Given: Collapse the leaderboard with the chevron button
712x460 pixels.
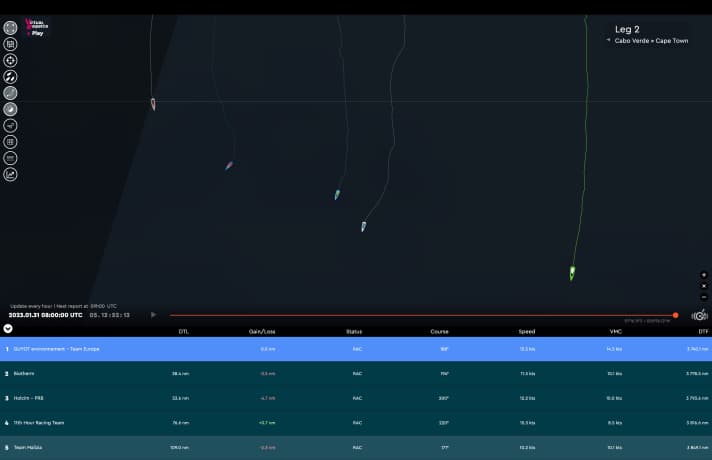Looking at the screenshot, I should [x=8, y=328].
